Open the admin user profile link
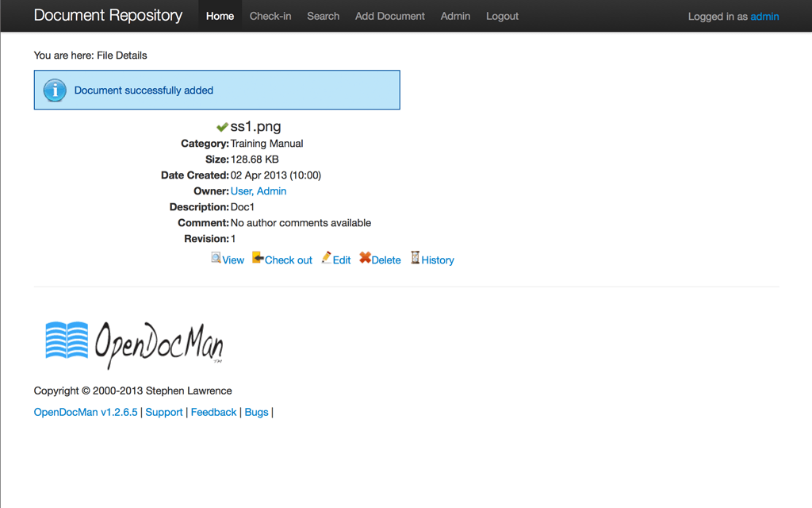The height and width of the screenshot is (508, 812). tap(764, 17)
